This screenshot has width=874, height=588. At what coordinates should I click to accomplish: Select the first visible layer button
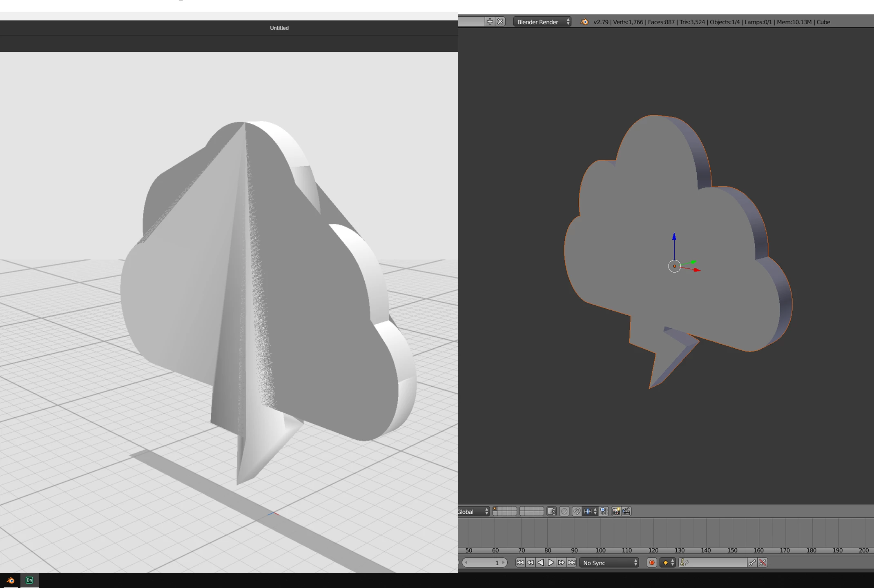(495, 509)
